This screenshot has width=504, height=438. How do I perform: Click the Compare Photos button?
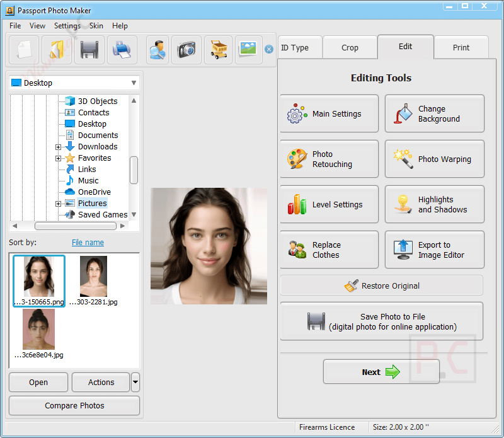click(x=74, y=405)
